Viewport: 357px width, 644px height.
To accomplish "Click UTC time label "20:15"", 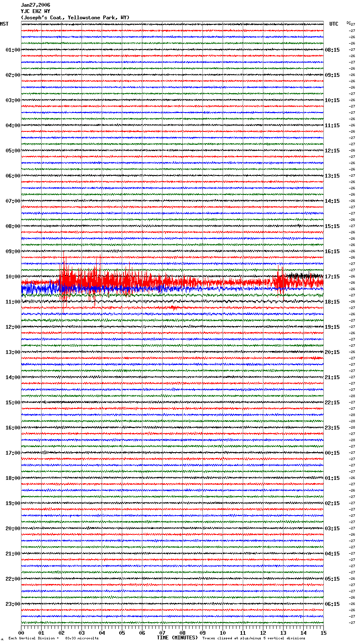I will click(x=332, y=352).
